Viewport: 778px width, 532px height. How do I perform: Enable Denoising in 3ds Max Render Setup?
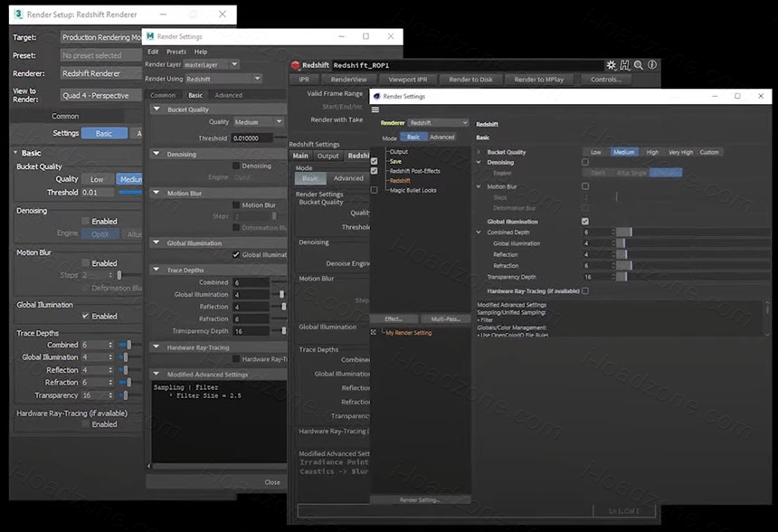[85, 221]
